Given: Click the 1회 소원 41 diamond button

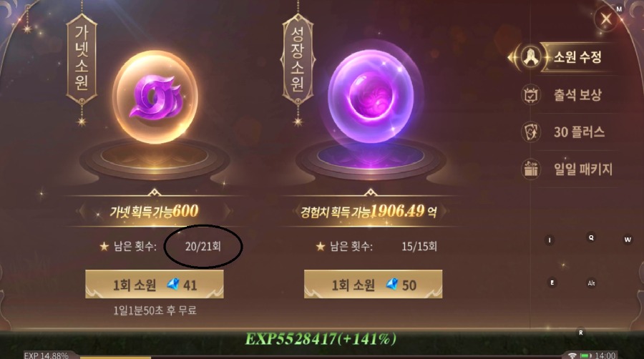Looking at the screenshot, I should (x=155, y=284).
